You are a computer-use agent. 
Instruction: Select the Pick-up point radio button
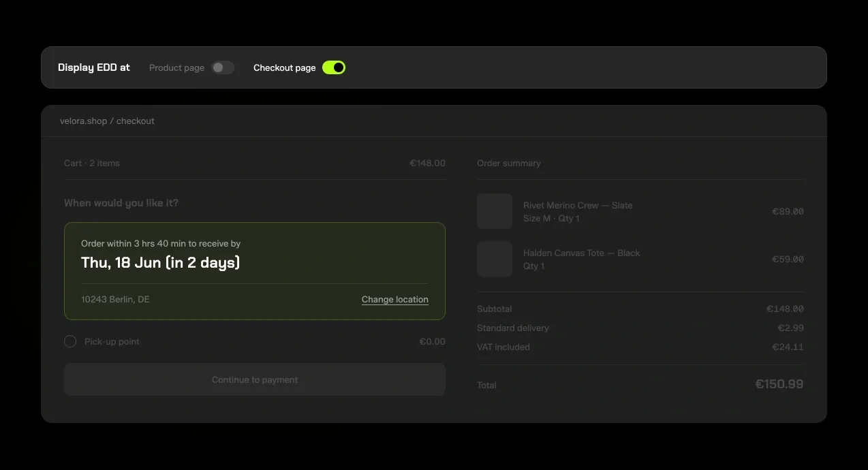click(x=70, y=341)
